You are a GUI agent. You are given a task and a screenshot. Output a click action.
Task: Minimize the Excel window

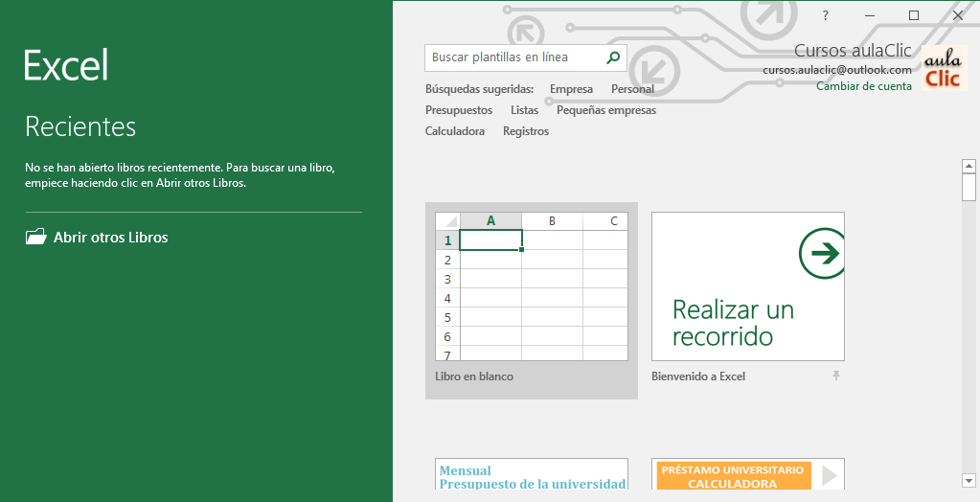tap(870, 15)
